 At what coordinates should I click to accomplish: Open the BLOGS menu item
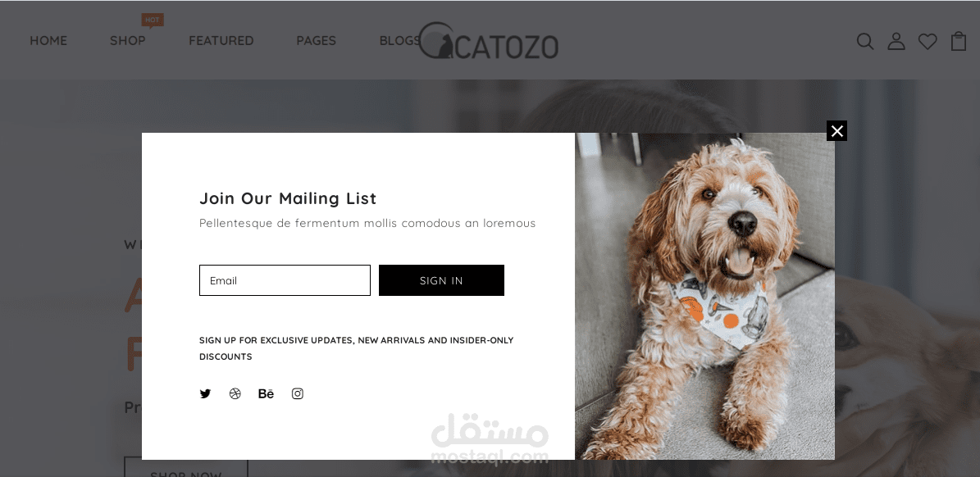click(x=398, y=41)
